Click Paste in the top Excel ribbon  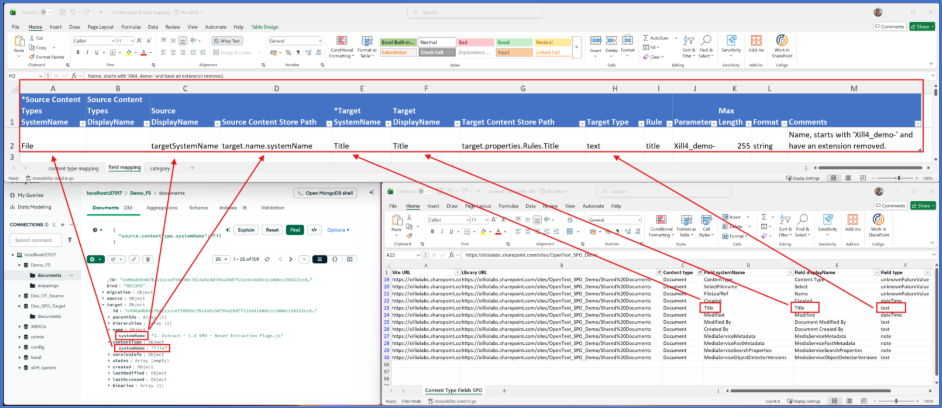tap(19, 44)
